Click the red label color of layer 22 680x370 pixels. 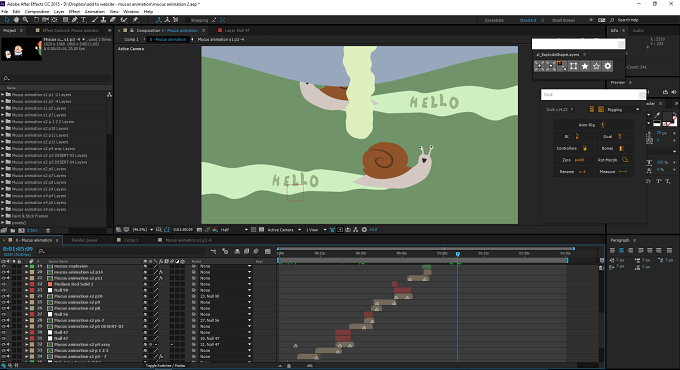tap(32, 284)
